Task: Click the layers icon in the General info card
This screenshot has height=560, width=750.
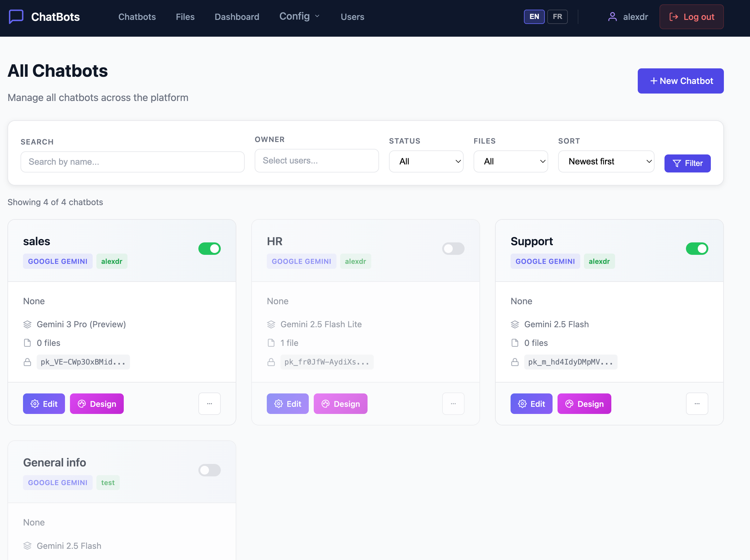Action: coord(27,546)
